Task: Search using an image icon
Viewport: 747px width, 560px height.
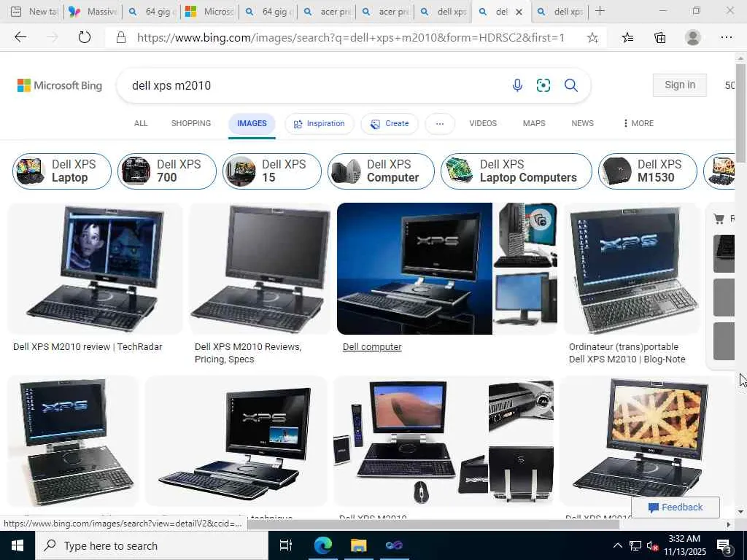Action: [x=543, y=85]
